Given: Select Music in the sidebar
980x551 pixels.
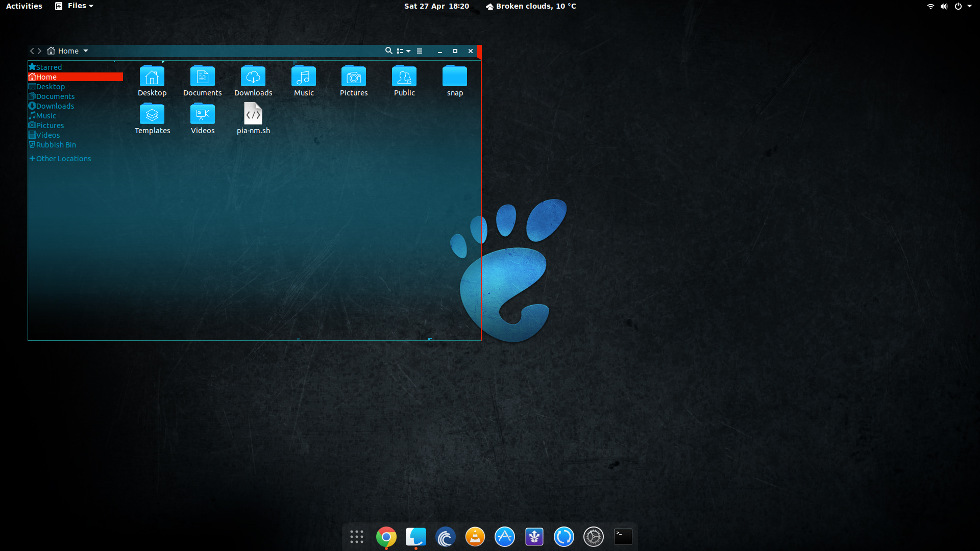Looking at the screenshot, I should click(76, 115).
